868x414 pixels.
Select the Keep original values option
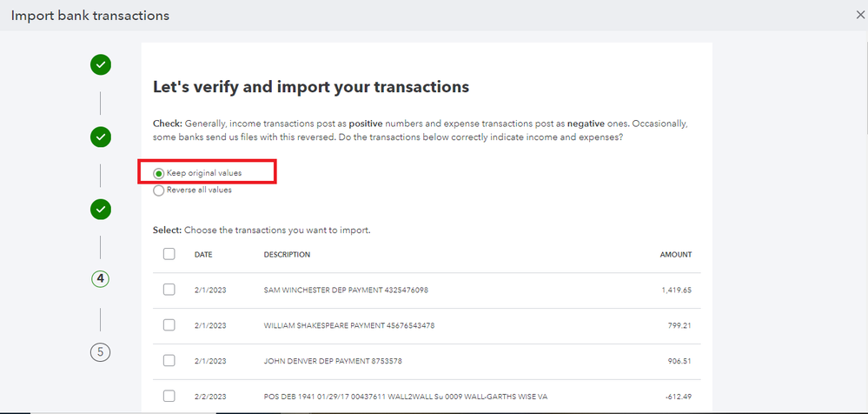click(x=159, y=173)
